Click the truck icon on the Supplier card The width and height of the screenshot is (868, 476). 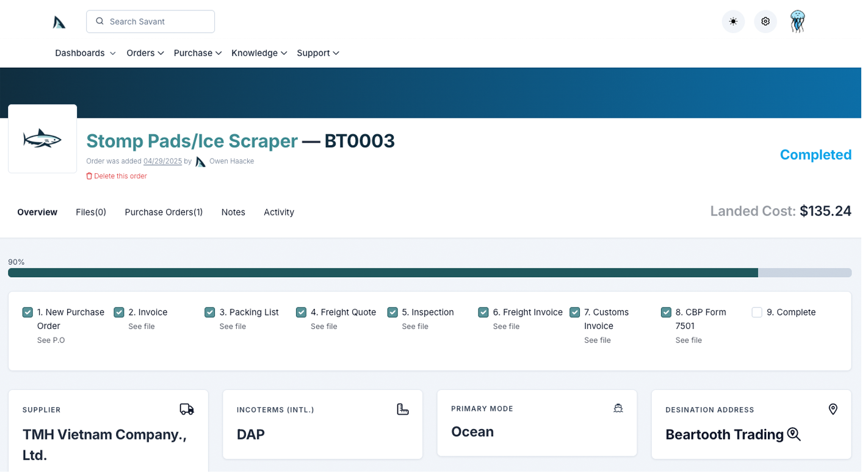(187, 409)
